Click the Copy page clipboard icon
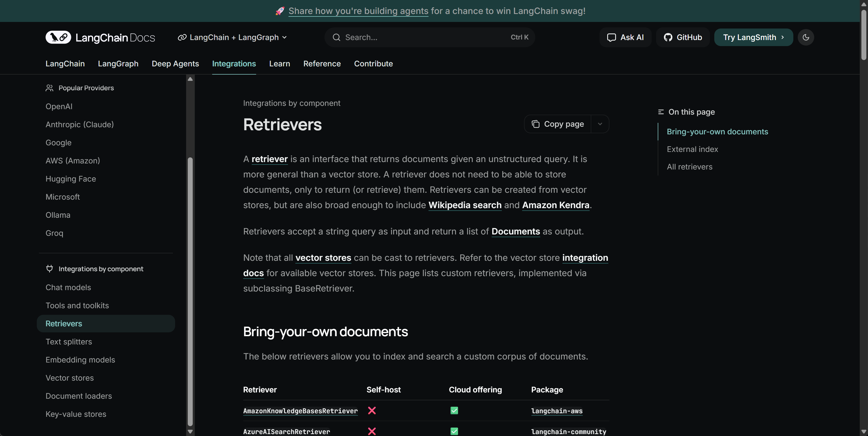The width and height of the screenshot is (868, 436). 535,124
